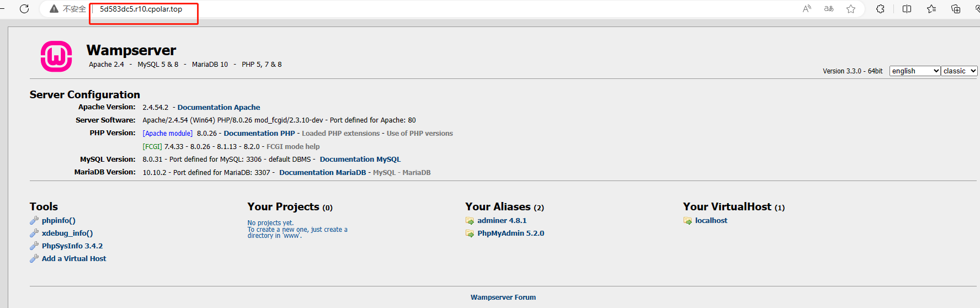
Task: Click the folder icon beside adminer 4.8.1
Action: pyautogui.click(x=470, y=220)
